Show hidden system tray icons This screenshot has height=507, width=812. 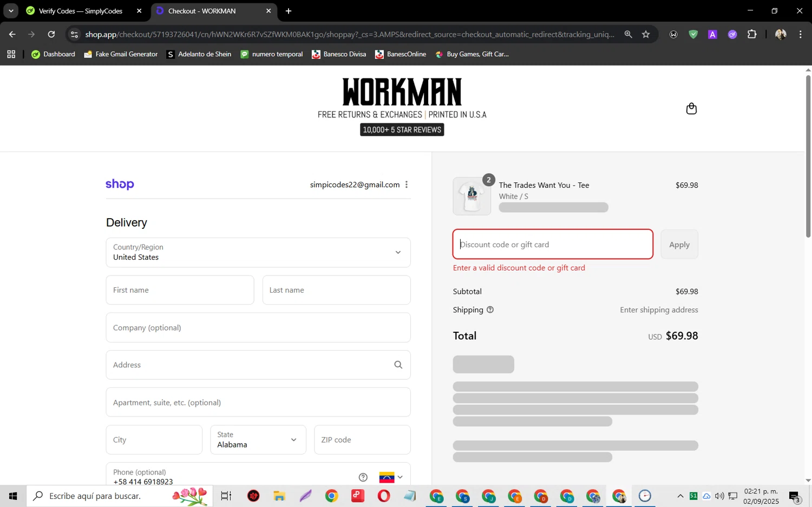680,496
